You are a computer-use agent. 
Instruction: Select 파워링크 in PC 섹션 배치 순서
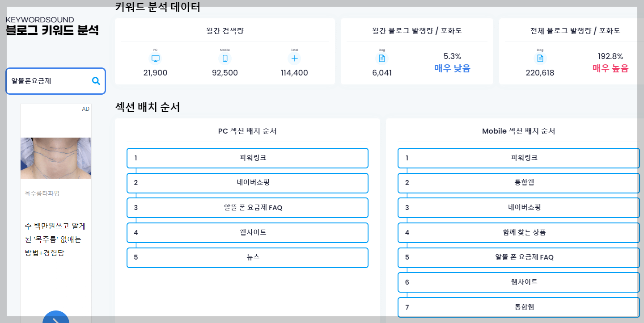[x=247, y=158]
